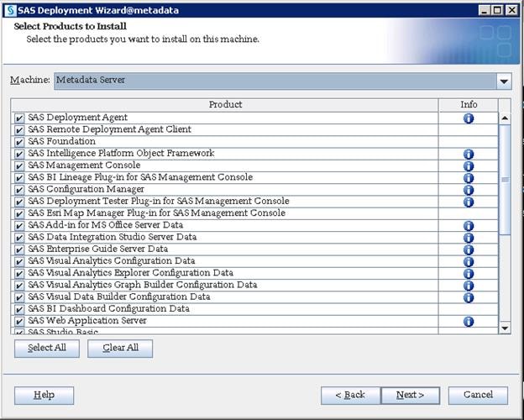Toggle SAS Add-in for MS Office checkbox
The height and width of the screenshot is (420, 524).
tap(19, 226)
